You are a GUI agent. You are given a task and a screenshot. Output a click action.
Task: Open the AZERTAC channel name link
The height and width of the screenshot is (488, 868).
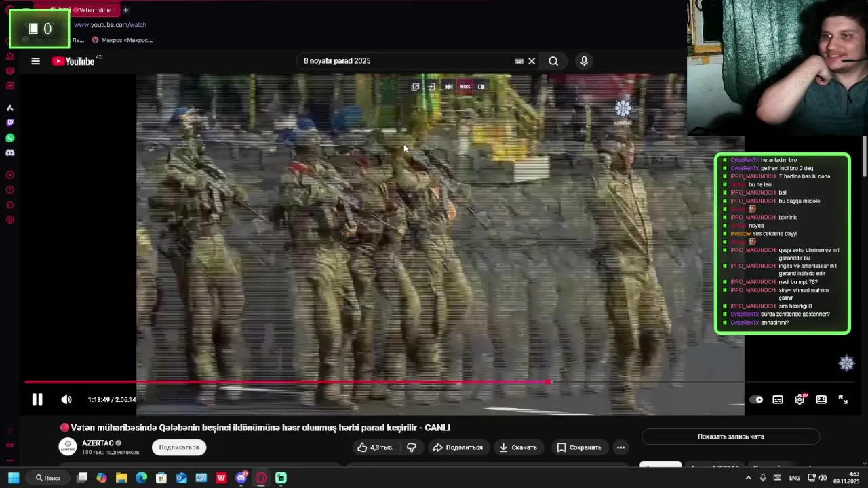pyautogui.click(x=98, y=443)
